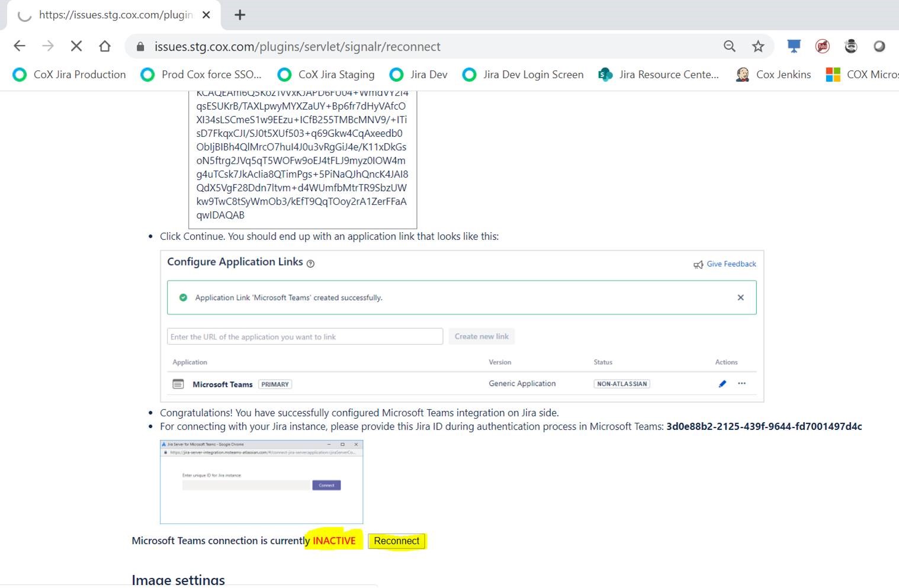Click the NON-ATLASSIAN status badge

(x=622, y=384)
